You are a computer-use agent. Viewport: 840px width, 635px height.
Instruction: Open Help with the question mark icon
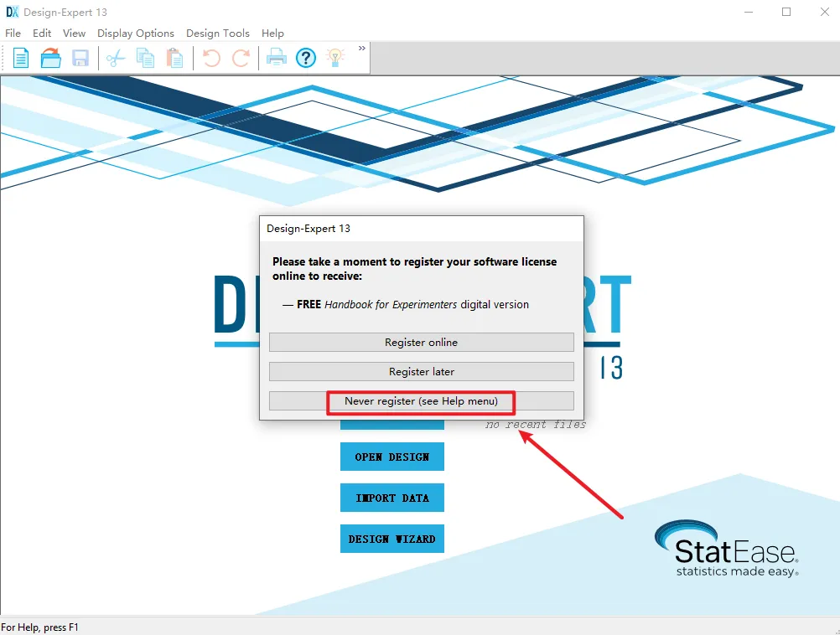(x=306, y=58)
